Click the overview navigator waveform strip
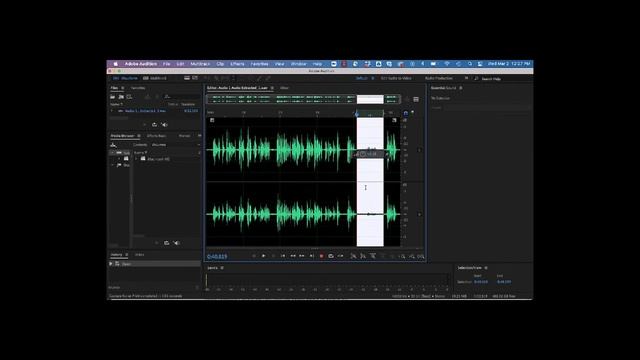The width and height of the screenshot is (640, 360). click(x=303, y=99)
